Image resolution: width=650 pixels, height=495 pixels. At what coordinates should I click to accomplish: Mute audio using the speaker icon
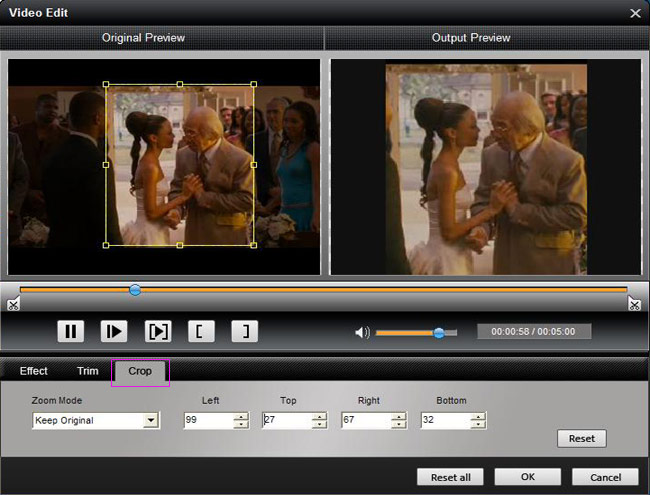362,332
